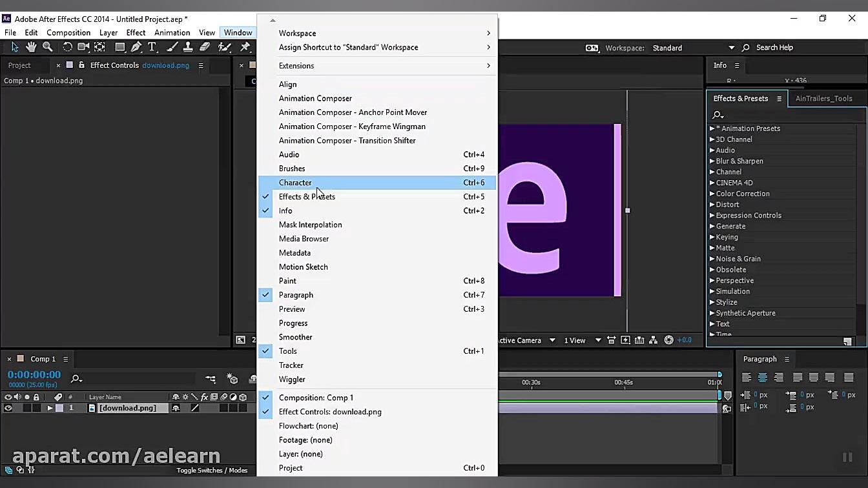
Task: Open Comp 1 timeline panel menu icon
Action: pyautogui.click(x=65, y=359)
